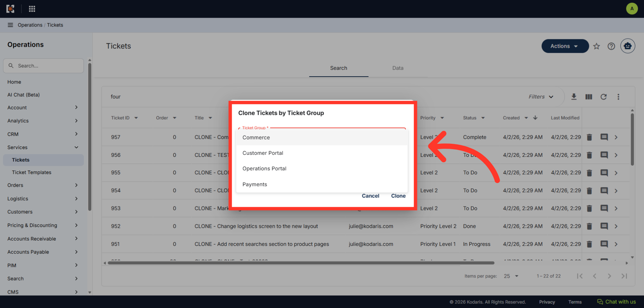The image size is (644, 308).
Task: Open the Privacy footer link
Action: click(x=547, y=302)
